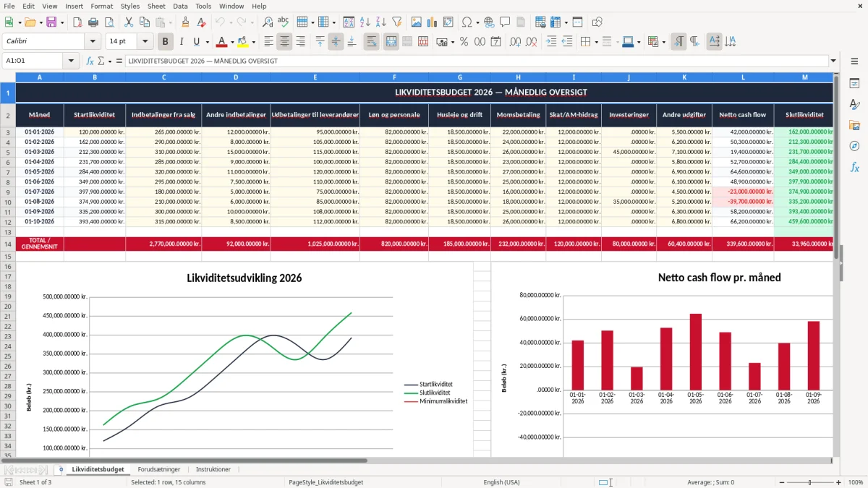The width and height of the screenshot is (868, 488).
Task: Click the Background Color yellow highlight button
Action: click(x=243, y=42)
